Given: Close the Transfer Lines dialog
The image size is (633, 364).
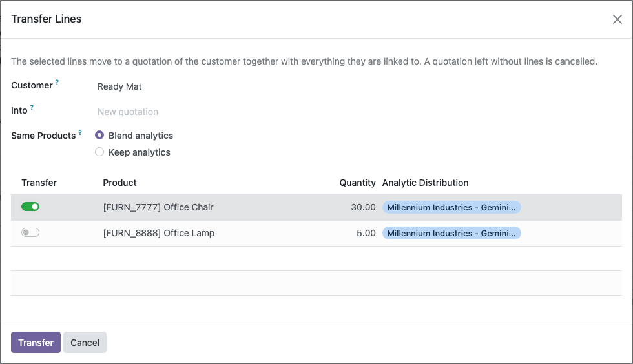Looking at the screenshot, I should click(617, 19).
